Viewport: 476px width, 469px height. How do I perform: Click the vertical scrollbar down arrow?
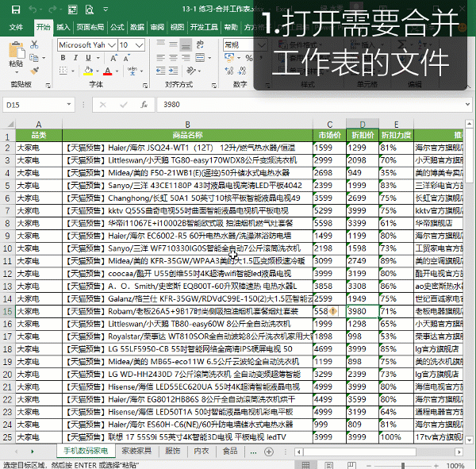469,440
